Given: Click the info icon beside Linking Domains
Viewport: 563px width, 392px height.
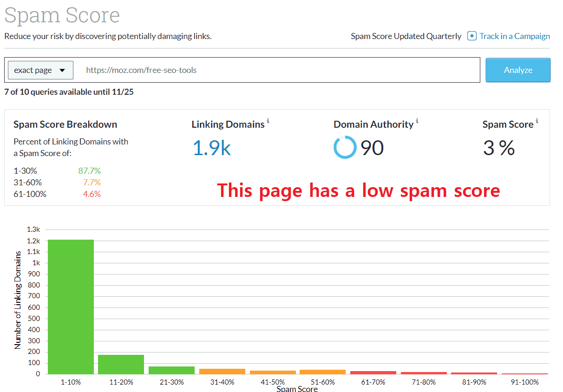Looking at the screenshot, I should point(268,121).
